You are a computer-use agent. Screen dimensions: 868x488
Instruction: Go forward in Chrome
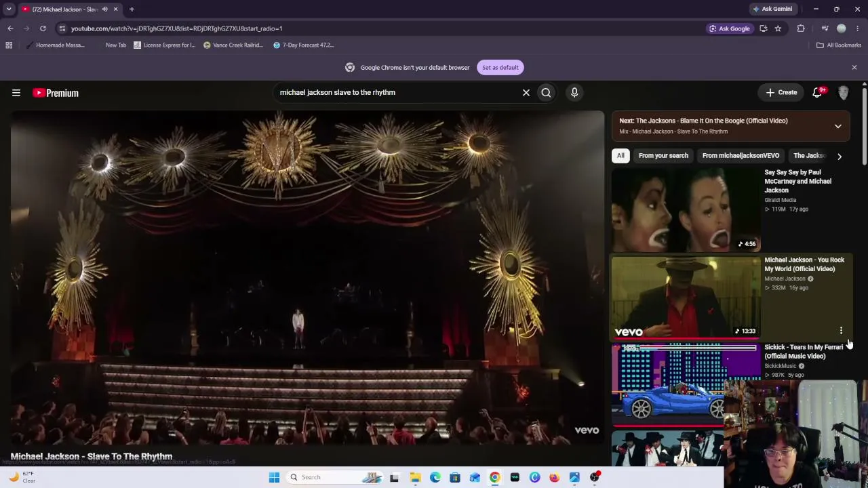click(x=26, y=28)
